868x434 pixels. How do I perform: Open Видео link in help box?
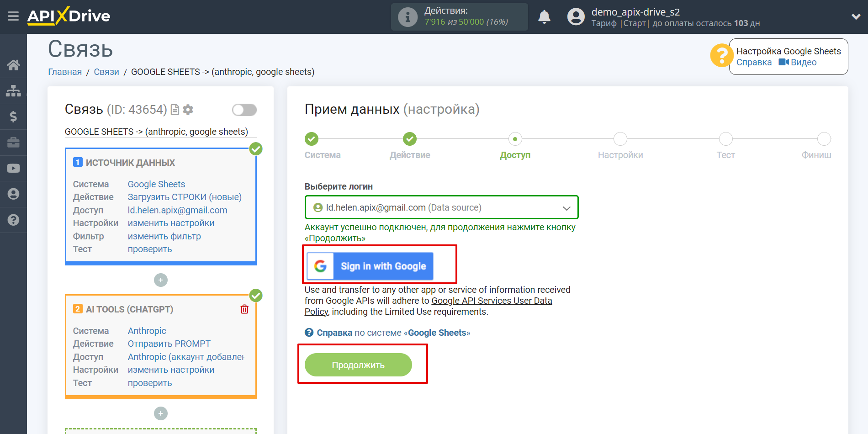pos(798,63)
